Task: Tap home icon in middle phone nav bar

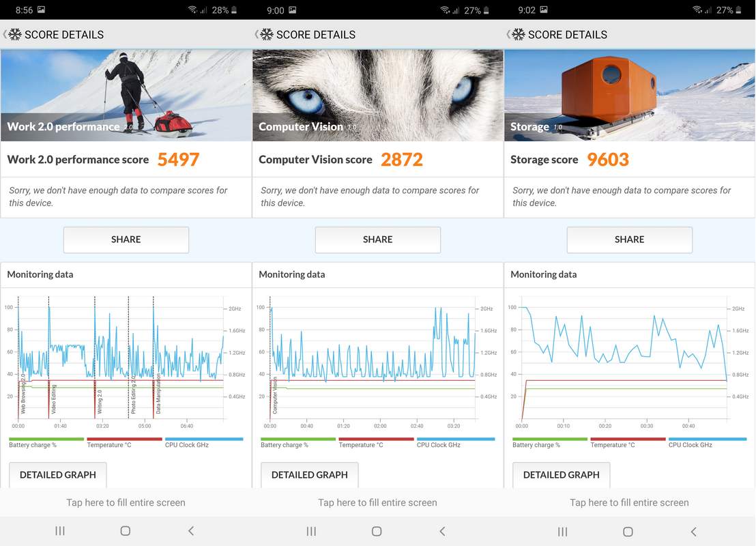Action: click(x=377, y=531)
